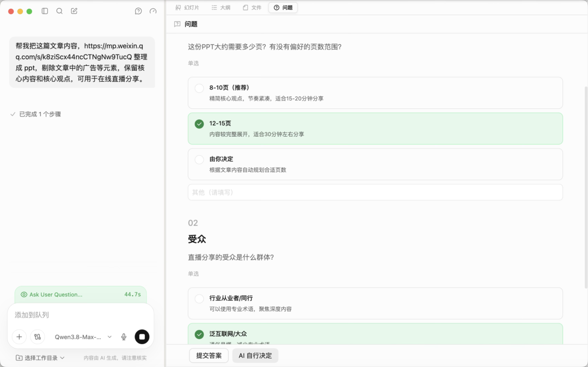This screenshot has height=367, width=588.
Task: Click the speed gauge icon
Action: [x=153, y=11]
